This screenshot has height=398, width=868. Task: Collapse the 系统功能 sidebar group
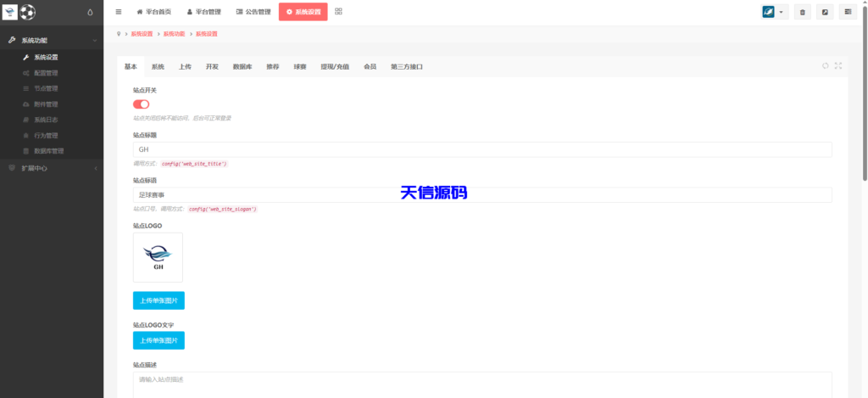(x=52, y=41)
